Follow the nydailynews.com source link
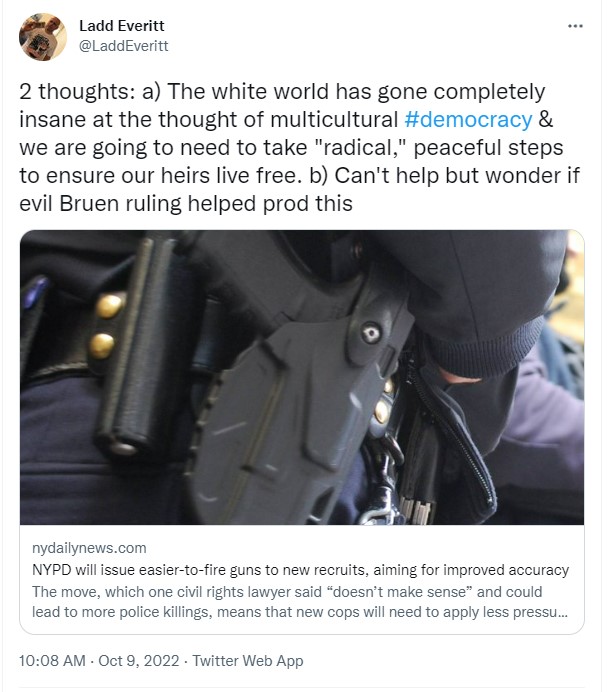The height and width of the screenshot is (692, 607). point(89,548)
